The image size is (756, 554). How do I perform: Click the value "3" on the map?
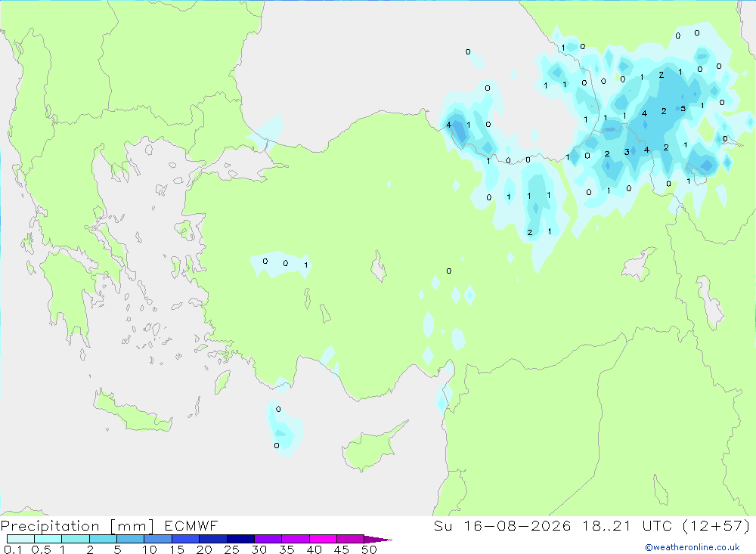pyautogui.click(x=626, y=152)
